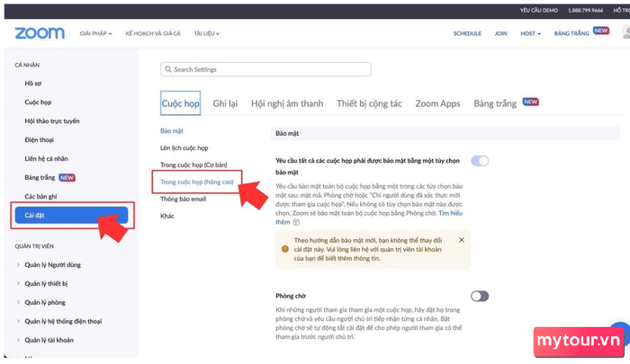Open BẢNG TRẮNG in top navigation

click(571, 33)
